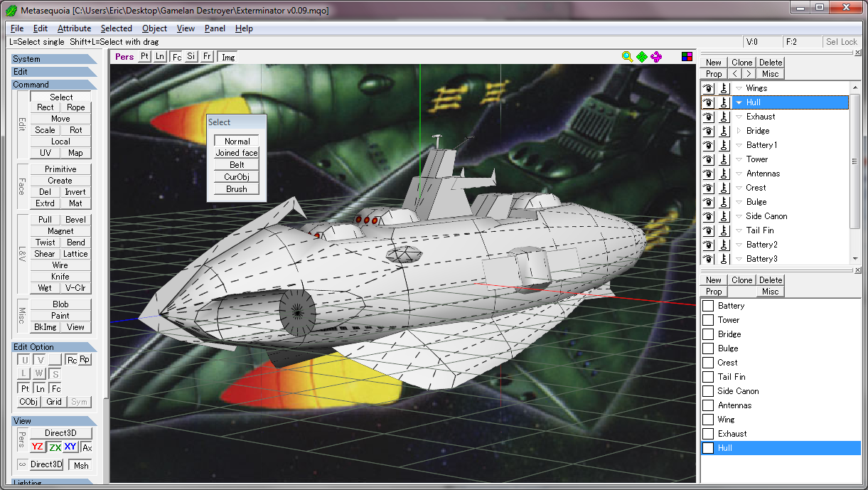Check the Tower material checkbox

(x=707, y=319)
